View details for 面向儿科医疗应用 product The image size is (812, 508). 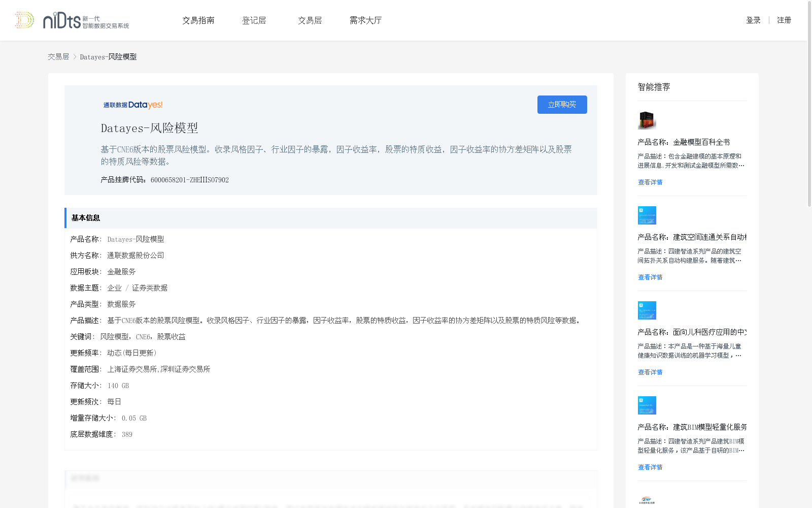[650, 372]
